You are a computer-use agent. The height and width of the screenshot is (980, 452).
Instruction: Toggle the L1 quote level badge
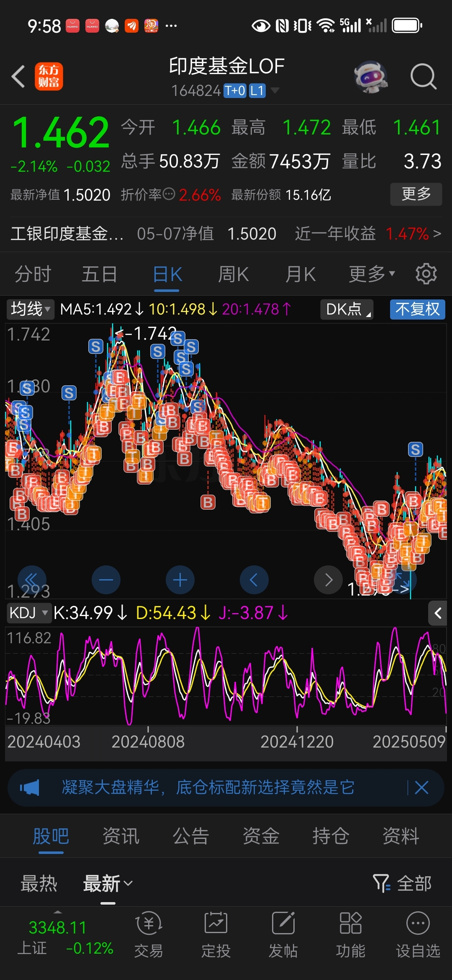257,90
